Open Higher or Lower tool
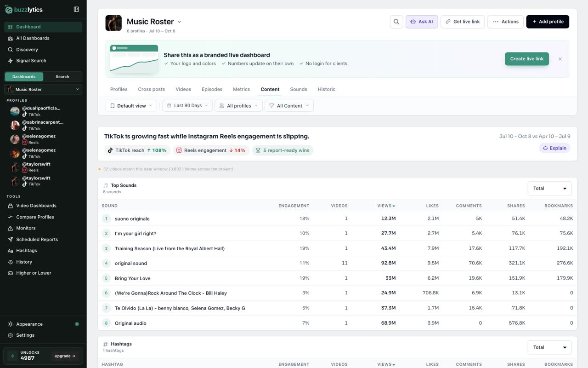This screenshot has height=368, width=588. tap(43, 273)
